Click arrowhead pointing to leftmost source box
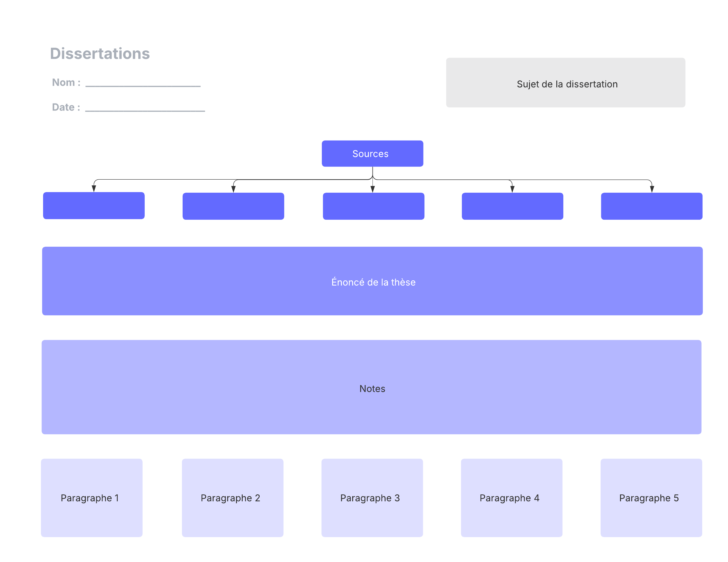The width and height of the screenshot is (728, 562). click(x=94, y=189)
